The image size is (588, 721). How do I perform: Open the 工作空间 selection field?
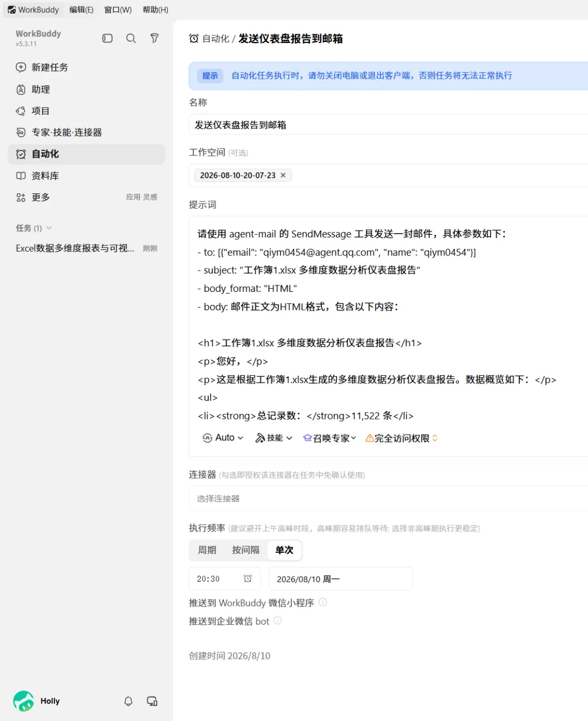tap(388, 175)
